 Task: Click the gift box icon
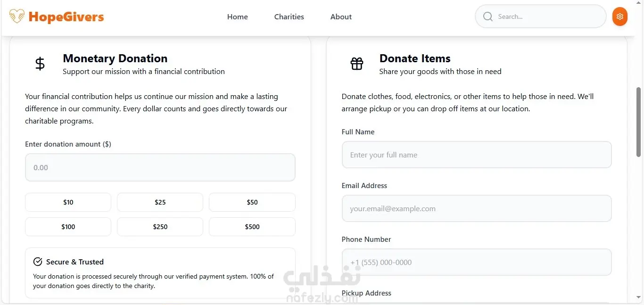click(x=357, y=64)
